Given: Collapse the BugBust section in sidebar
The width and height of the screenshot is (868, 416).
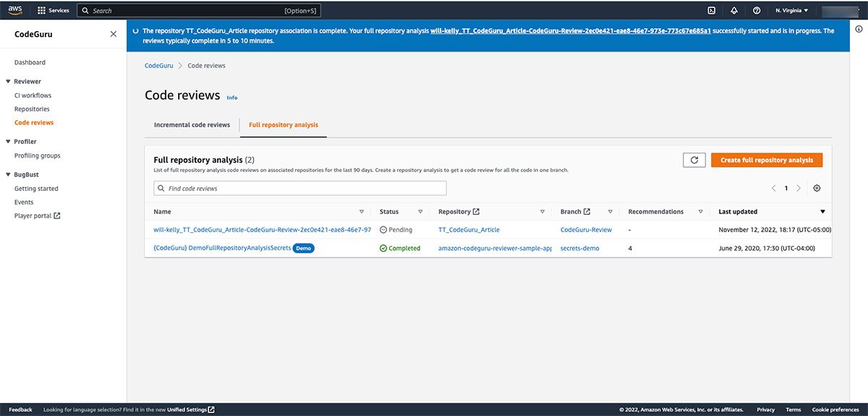Looking at the screenshot, I should point(8,174).
